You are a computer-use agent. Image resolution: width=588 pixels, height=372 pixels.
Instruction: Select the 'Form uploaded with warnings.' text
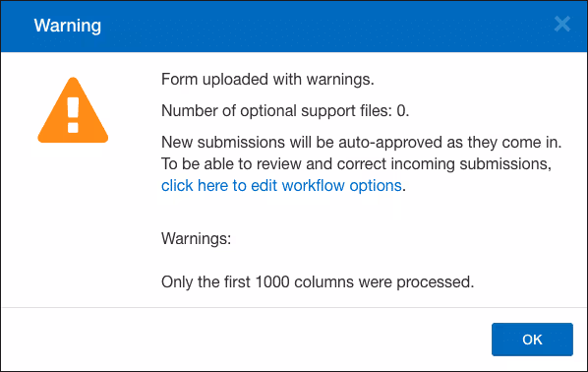267,80
